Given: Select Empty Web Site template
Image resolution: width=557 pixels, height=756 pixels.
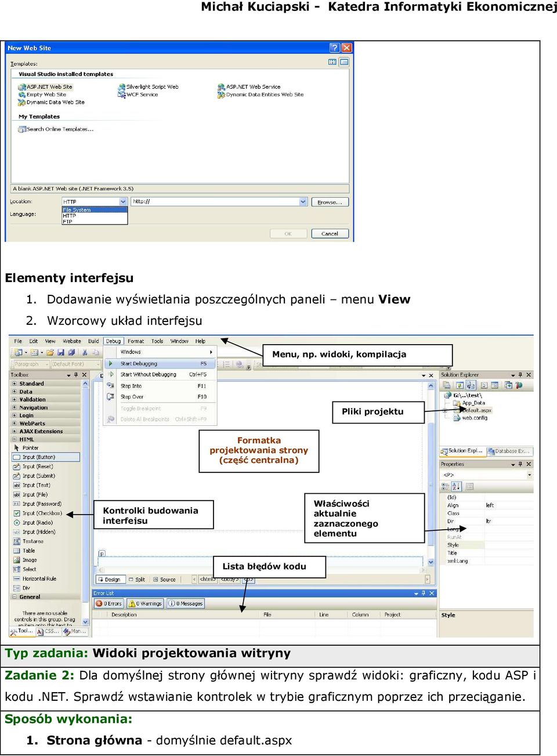Looking at the screenshot, I should click(x=42, y=95).
